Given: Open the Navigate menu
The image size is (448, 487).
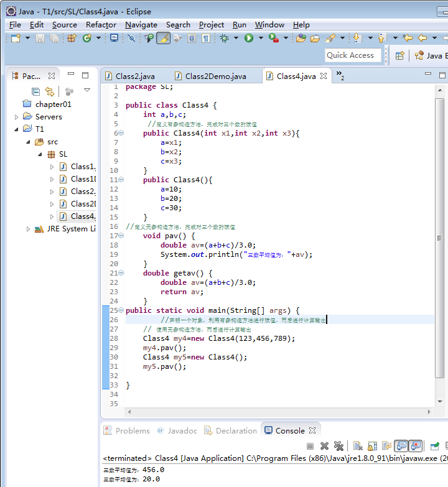Looking at the screenshot, I should (141, 25).
